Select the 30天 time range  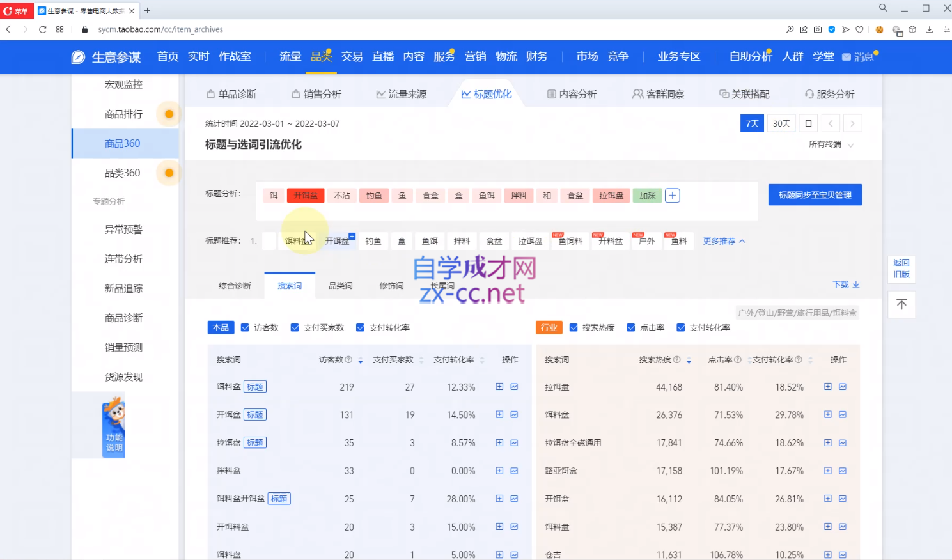point(781,123)
